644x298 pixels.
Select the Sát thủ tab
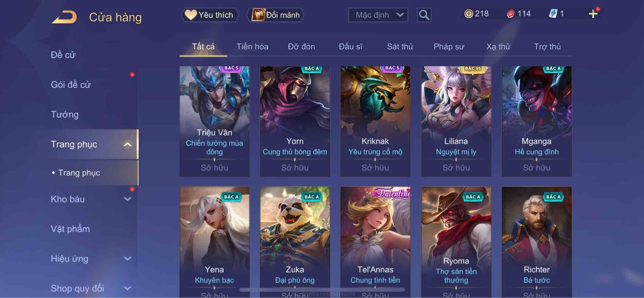tap(400, 46)
